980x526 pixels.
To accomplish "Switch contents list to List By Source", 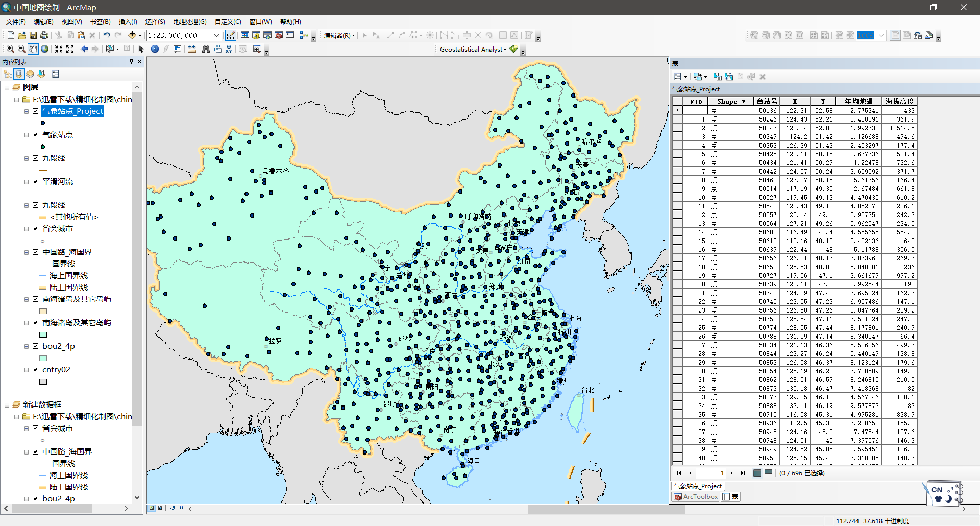I will click(19, 74).
